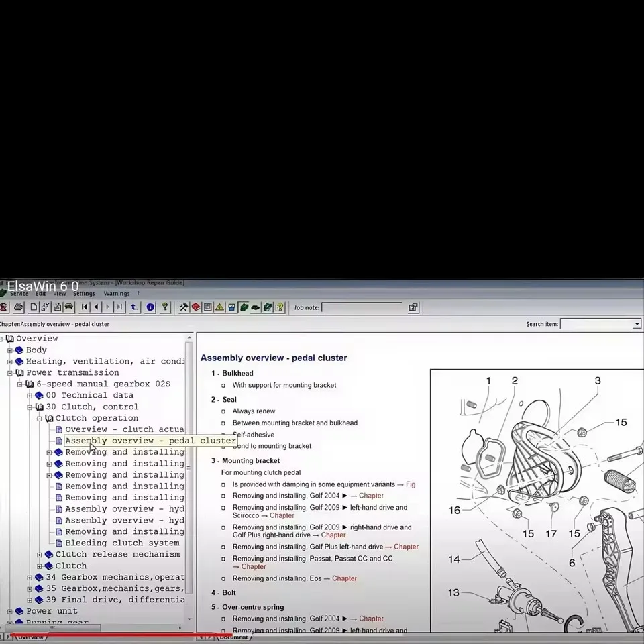The height and width of the screenshot is (644, 644).
Task: Click the yellow warning triangle icon
Action: coord(220,307)
